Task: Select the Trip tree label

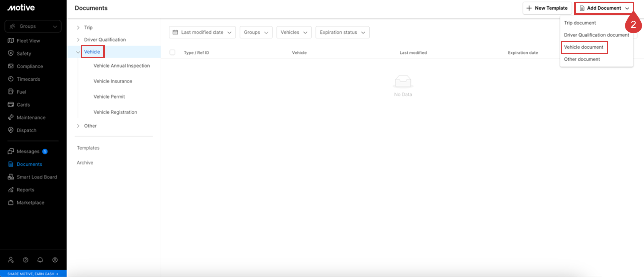Action: pos(88,28)
